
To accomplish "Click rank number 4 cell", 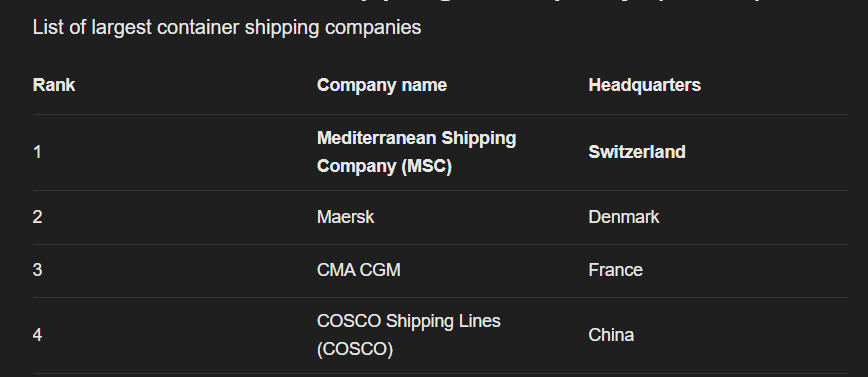I will click(37, 335).
